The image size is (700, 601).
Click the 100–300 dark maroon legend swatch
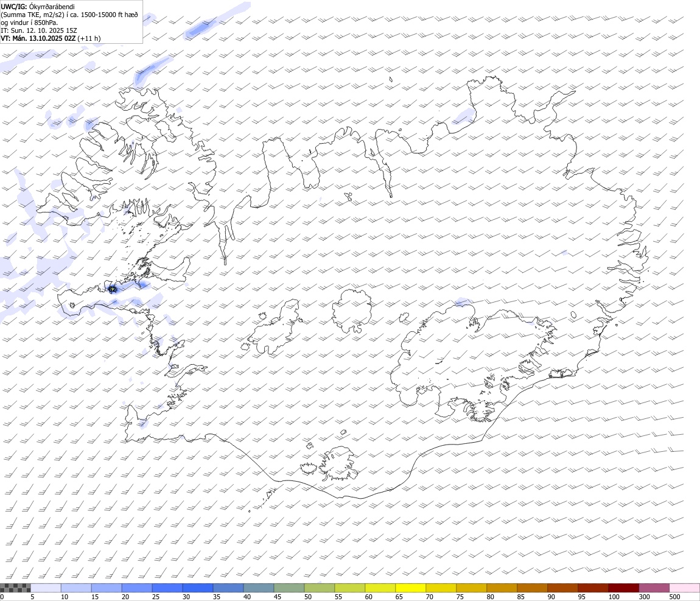coord(624,588)
